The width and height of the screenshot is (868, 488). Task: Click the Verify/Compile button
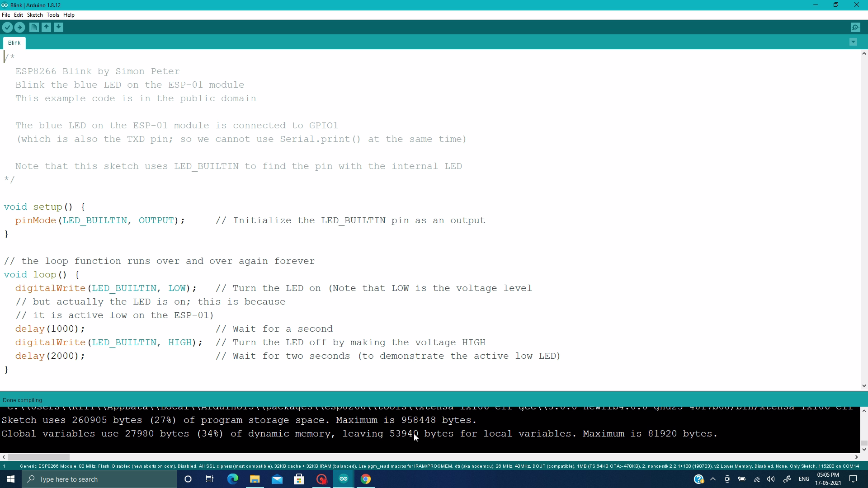(x=8, y=28)
